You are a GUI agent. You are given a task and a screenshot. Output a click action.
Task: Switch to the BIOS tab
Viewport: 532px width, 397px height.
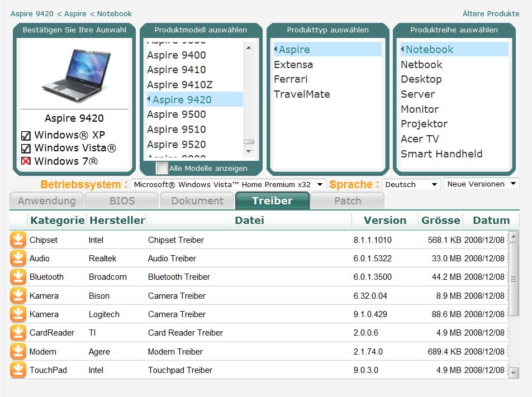point(122,200)
